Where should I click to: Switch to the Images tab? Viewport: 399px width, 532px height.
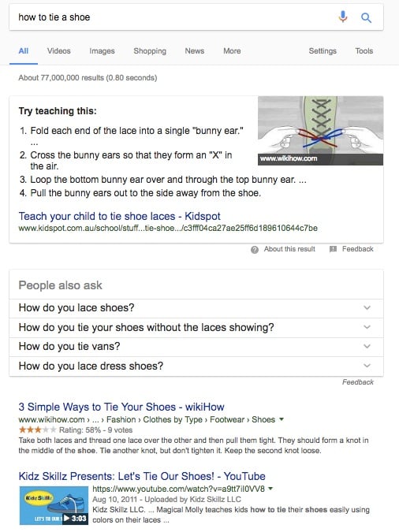click(x=102, y=51)
